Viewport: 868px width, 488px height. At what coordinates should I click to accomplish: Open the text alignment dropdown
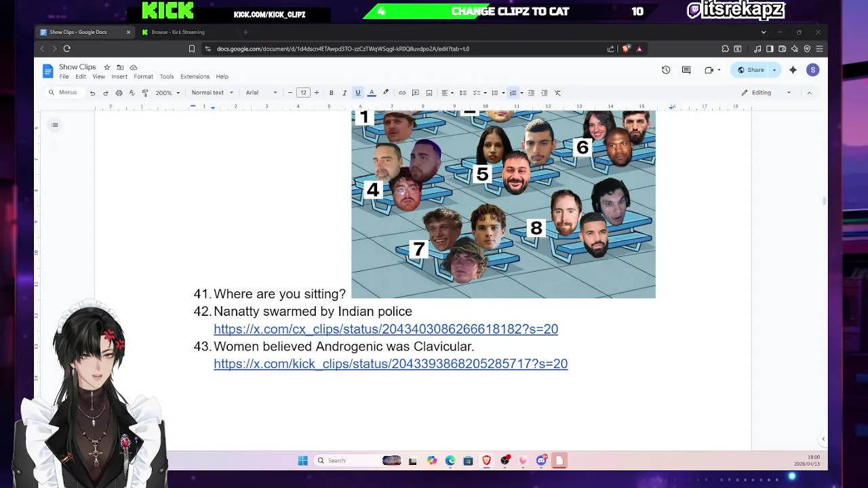pos(448,93)
